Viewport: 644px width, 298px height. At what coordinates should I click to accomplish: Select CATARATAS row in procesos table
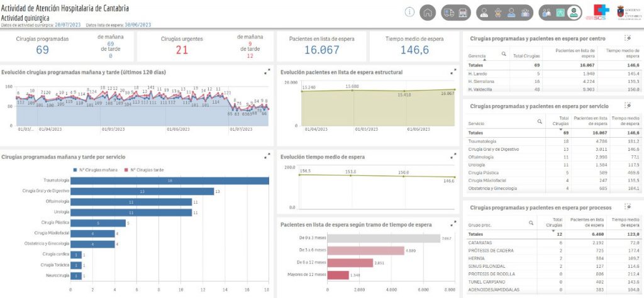[483, 242]
